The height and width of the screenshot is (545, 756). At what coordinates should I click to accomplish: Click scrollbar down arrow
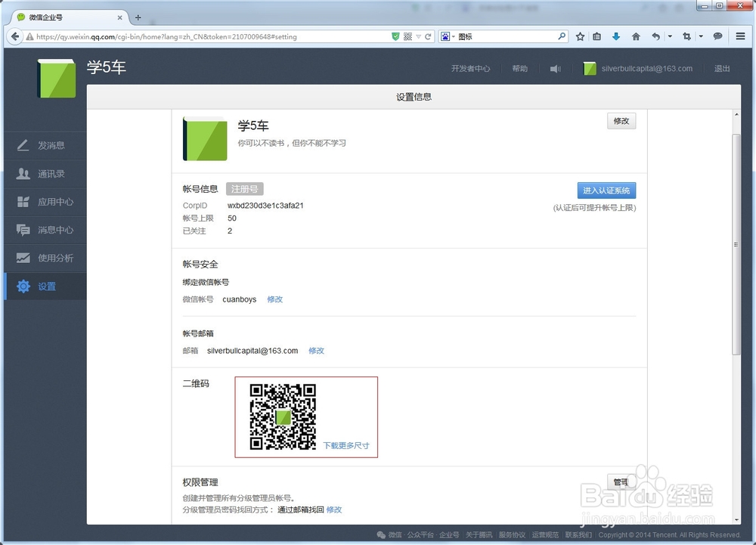736,519
